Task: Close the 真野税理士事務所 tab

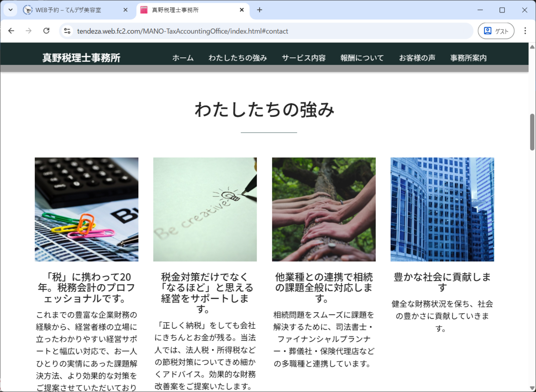Action: (242, 10)
